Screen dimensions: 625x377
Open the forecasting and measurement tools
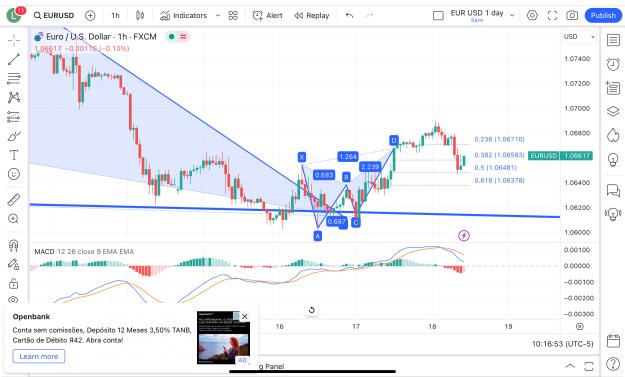pyautogui.click(x=14, y=117)
